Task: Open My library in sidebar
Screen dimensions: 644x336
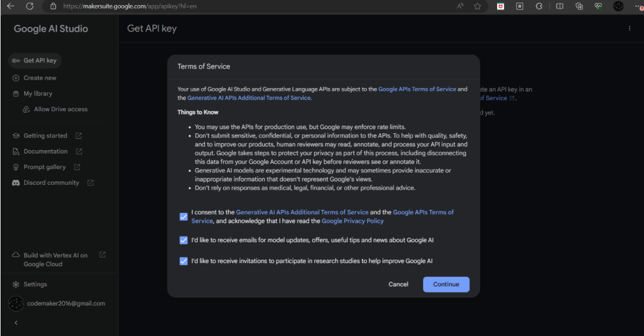Action: point(32,94)
